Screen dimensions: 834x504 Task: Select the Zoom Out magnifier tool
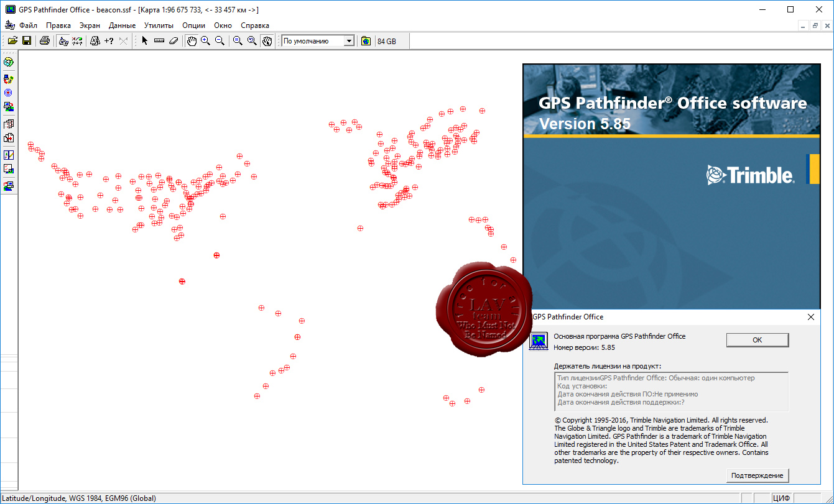220,41
